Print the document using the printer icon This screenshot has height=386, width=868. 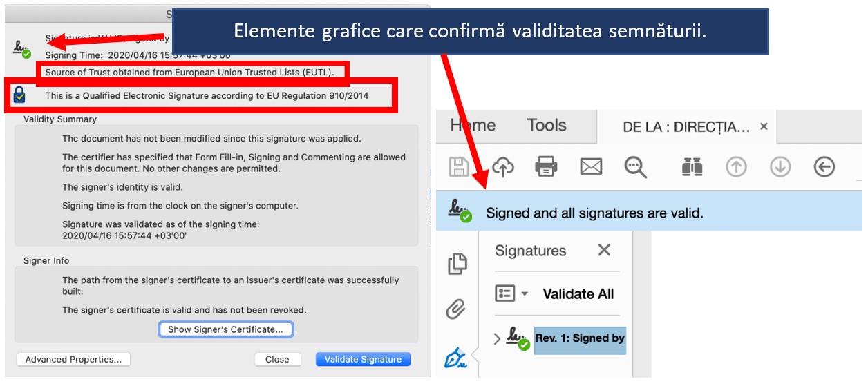click(x=546, y=167)
